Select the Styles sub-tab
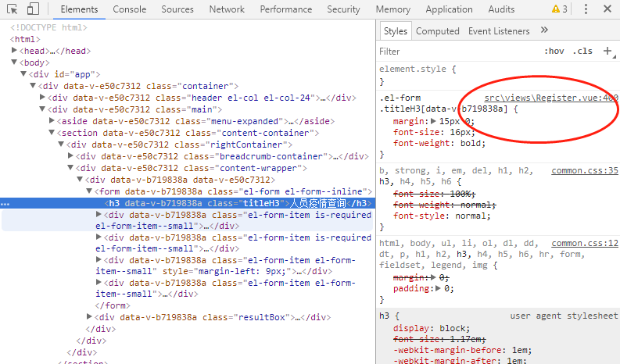This screenshot has height=364, width=620. click(396, 30)
